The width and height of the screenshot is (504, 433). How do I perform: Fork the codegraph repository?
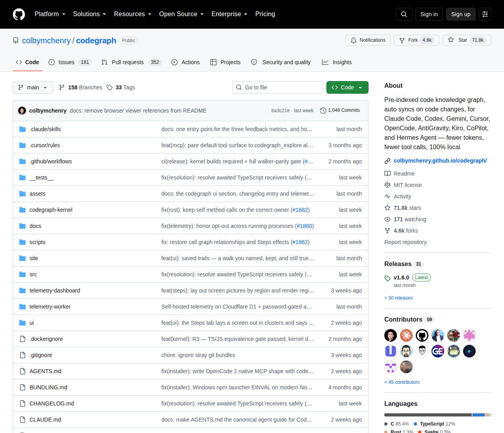pos(417,40)
